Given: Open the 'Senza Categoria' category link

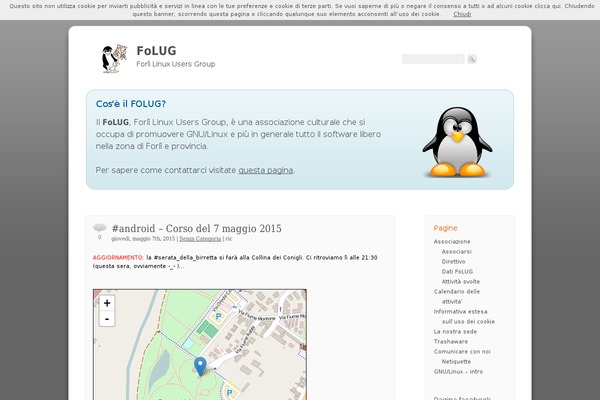Looking at the screenshot, I should tap(200, 238).
